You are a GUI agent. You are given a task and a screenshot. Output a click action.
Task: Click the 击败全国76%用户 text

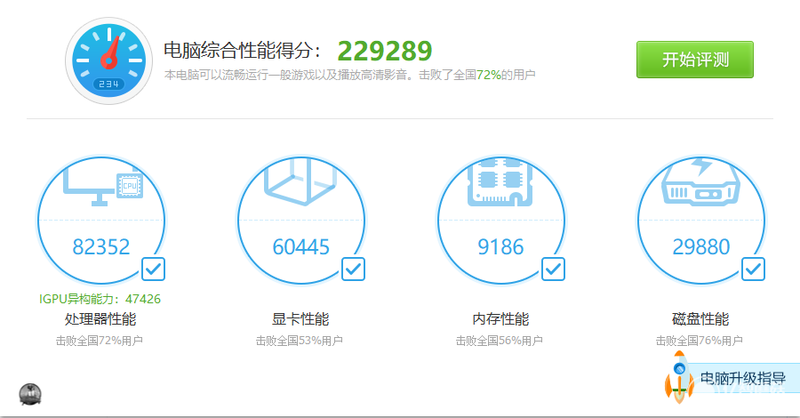point(699,340)
